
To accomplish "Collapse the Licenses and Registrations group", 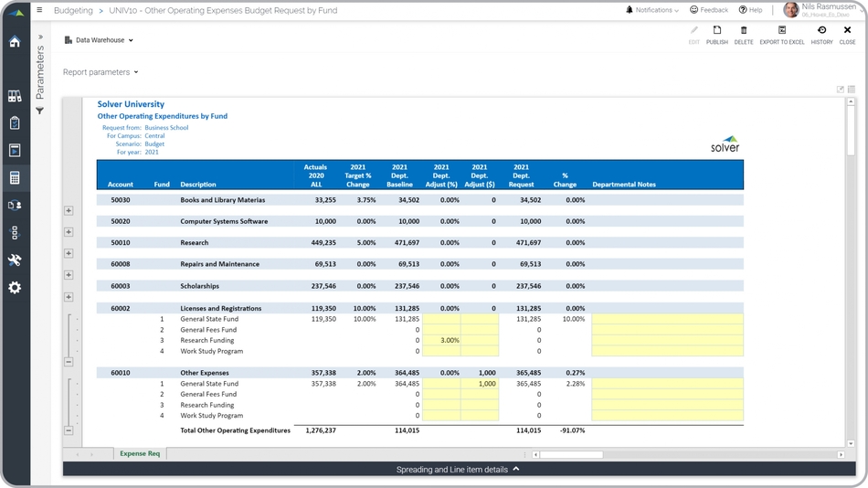I will (x=69, y=362).
